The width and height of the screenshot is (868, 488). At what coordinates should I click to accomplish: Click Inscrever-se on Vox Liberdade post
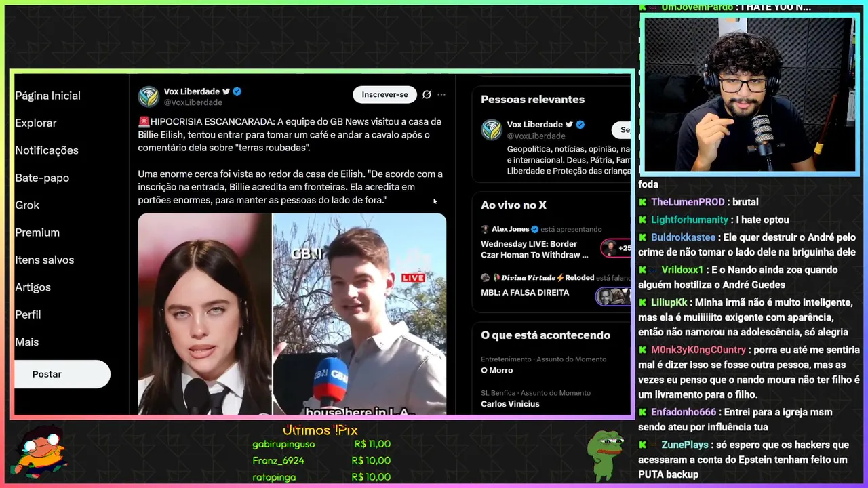384,94
